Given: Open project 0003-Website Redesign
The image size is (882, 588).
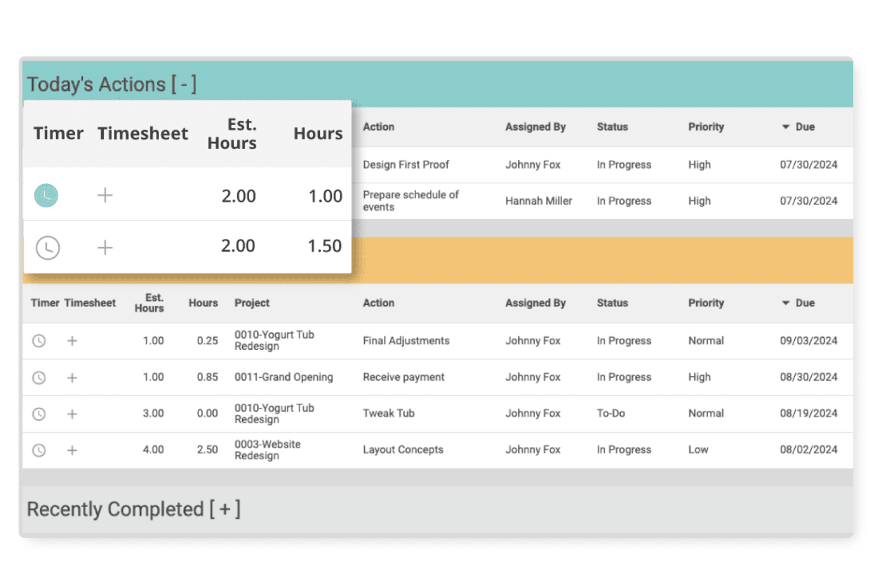Looking at the screenshot, I should coord(268,450).
